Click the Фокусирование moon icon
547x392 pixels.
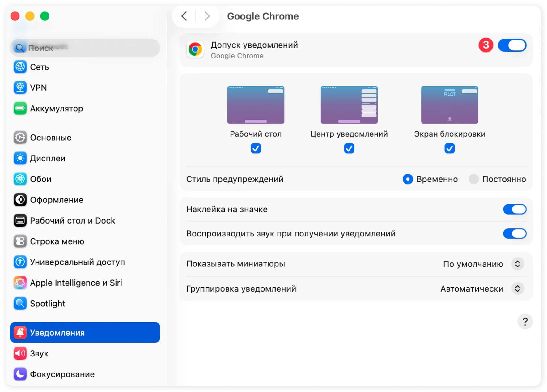point(20,374)
